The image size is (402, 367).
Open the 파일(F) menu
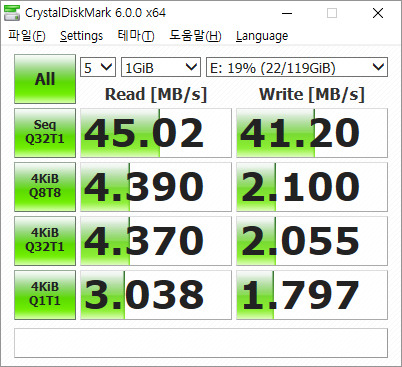[27, 35]
